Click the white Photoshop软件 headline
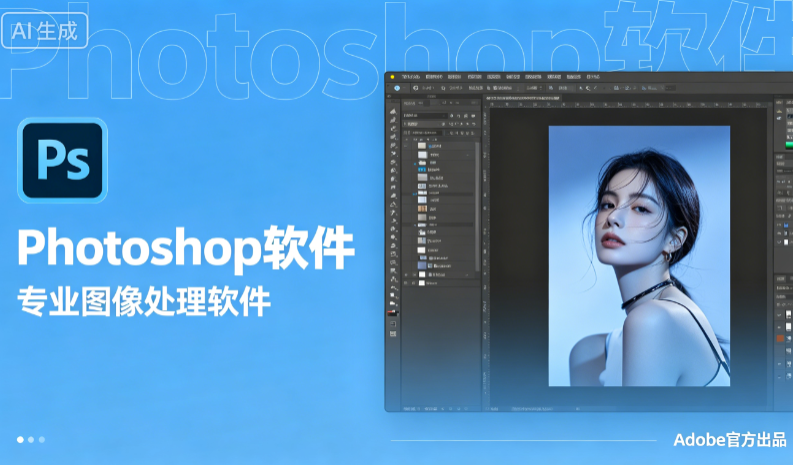Screen dimensions: 793x465 186,248
